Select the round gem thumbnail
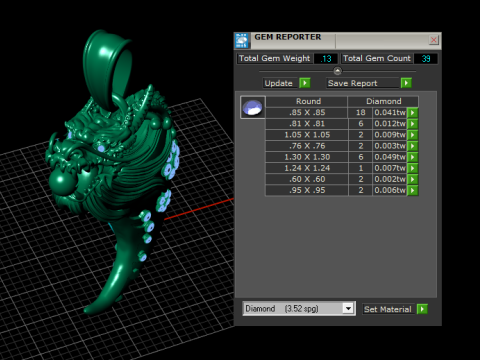 253,107
